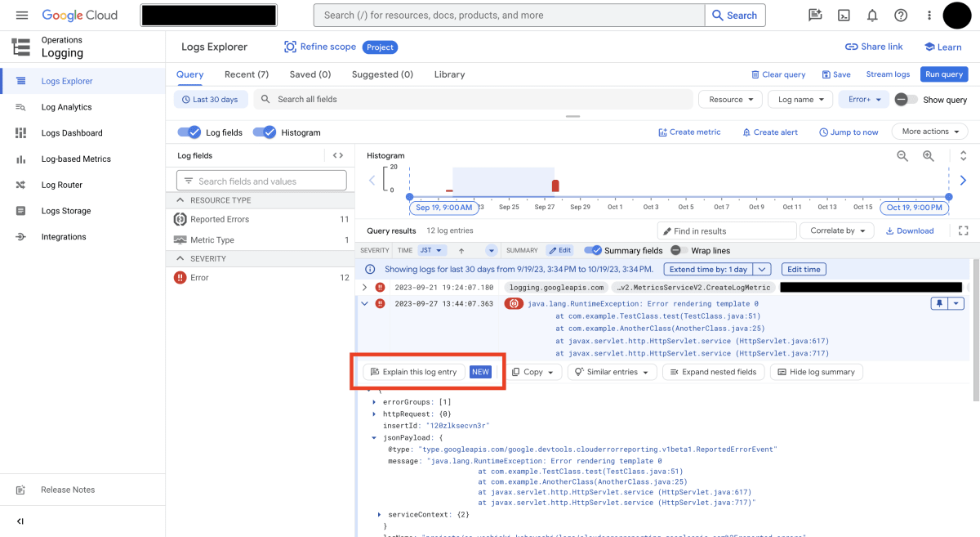
Task: Open the help question mark icon
Action: point(901,15)
